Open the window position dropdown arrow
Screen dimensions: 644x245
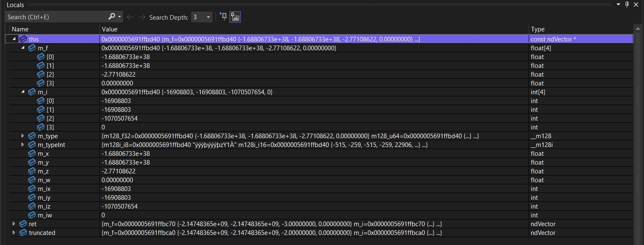[x=618, y=5]
